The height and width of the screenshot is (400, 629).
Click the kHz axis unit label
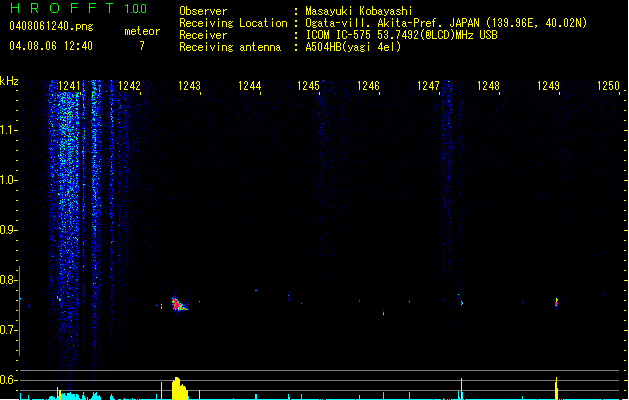(x=9, y=81)
